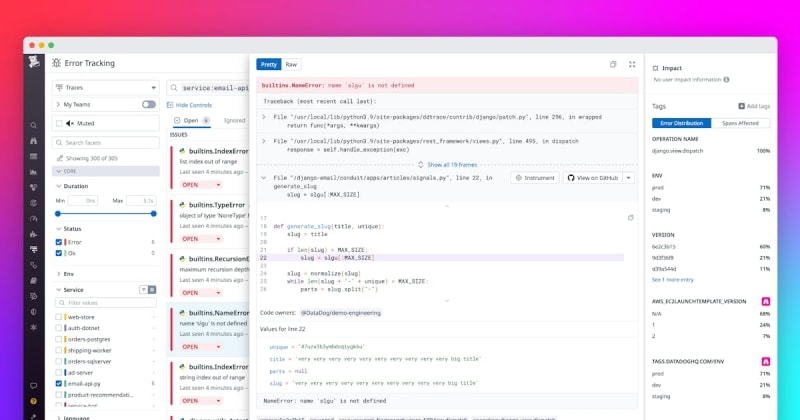Click the Duration max slider handle
800x420 pixels.
click(x=153, y=214)
